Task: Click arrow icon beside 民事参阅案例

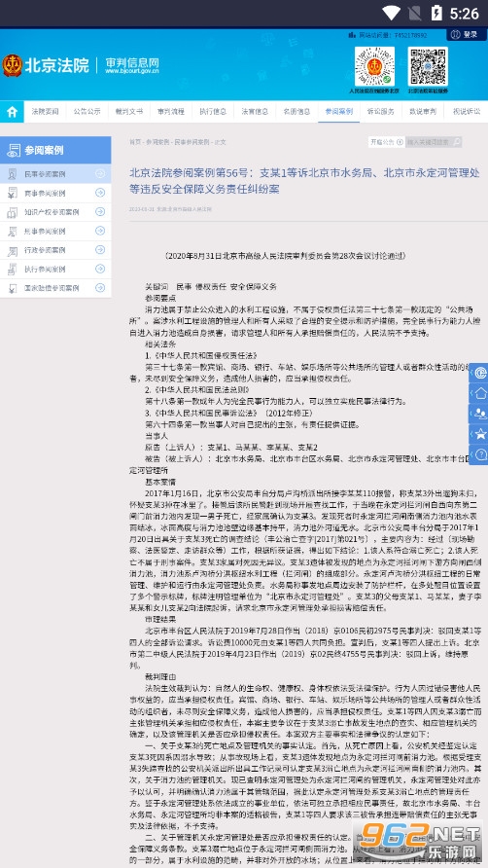Action: pos(100,174)
